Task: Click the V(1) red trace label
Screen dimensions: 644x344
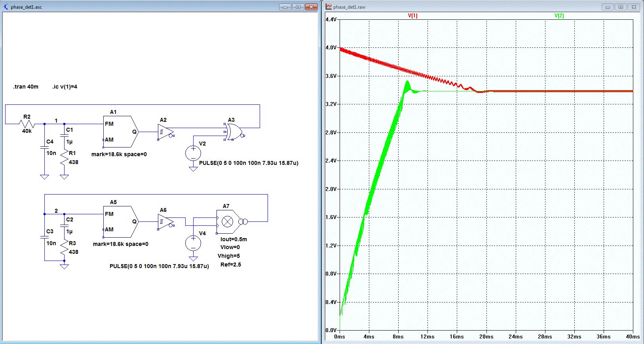Action: pos(412,16)
